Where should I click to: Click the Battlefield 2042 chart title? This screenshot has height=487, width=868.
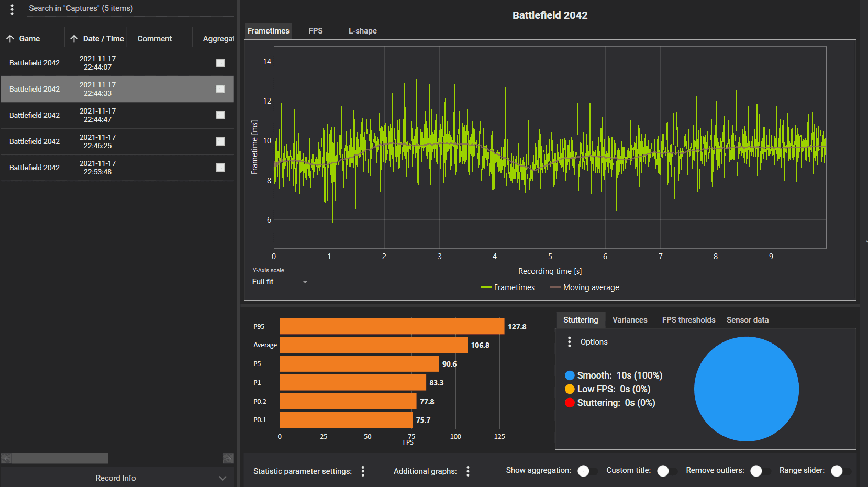pyautogui.click(x=550, y=15)
